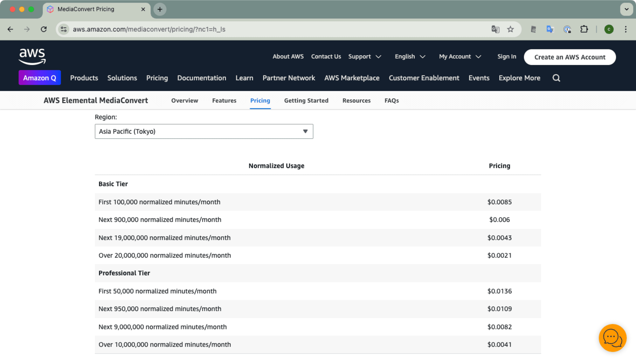Image resolution: width=636 pixels, height=364 pixels.
Task: Open the Events menu
Action: click(x=479, y=78)
